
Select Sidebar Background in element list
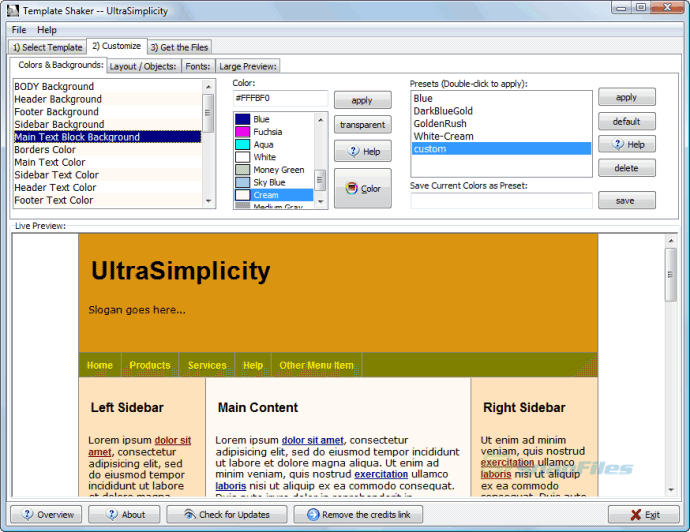[x=107, y=124]
